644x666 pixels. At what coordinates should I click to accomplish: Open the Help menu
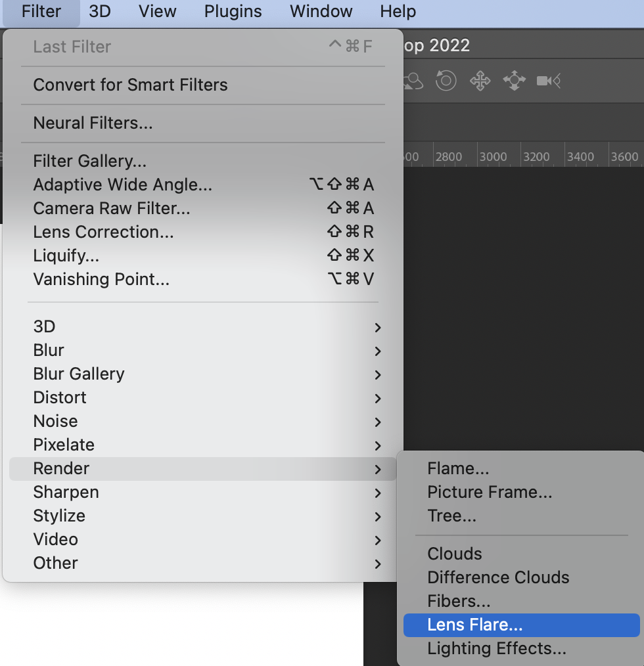point(397,11)
